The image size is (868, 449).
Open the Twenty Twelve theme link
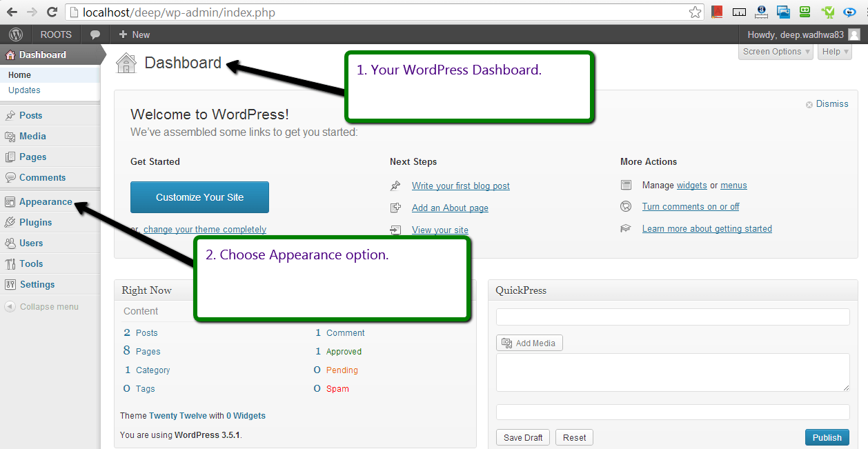[178, 416]
